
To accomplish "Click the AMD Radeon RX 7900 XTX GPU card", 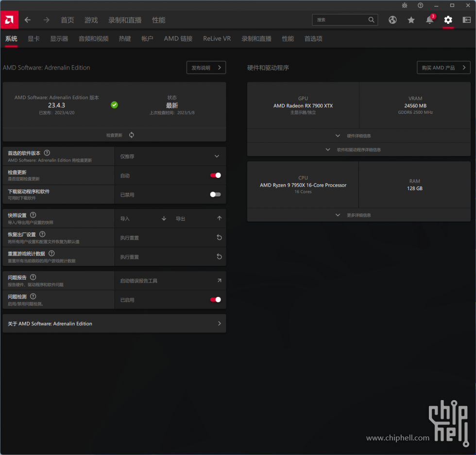I will [303, 105].
